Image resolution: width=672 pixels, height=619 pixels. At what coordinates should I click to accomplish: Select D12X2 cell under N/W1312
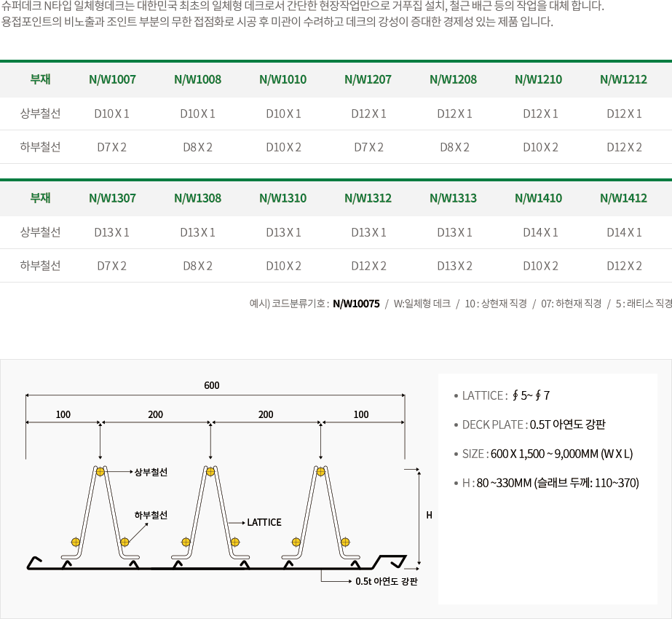click(368, 266)
